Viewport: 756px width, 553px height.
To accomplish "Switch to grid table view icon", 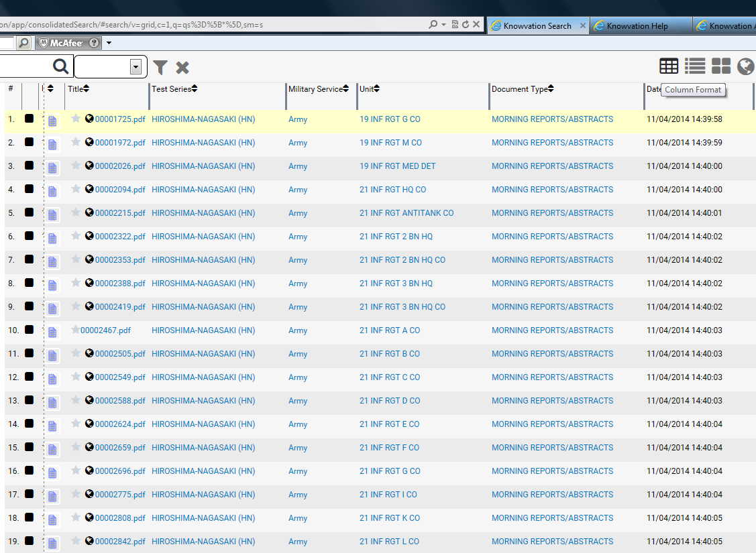I will [x=669, y=66].
